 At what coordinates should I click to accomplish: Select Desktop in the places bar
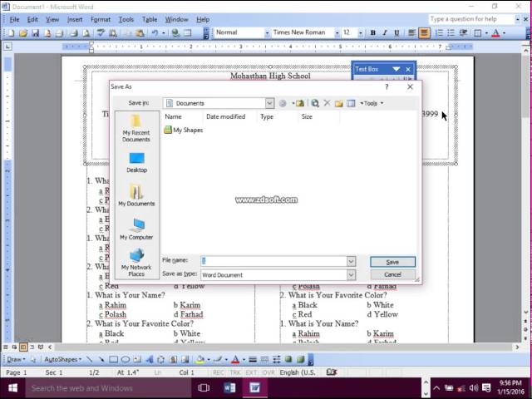tap(136, 163)
